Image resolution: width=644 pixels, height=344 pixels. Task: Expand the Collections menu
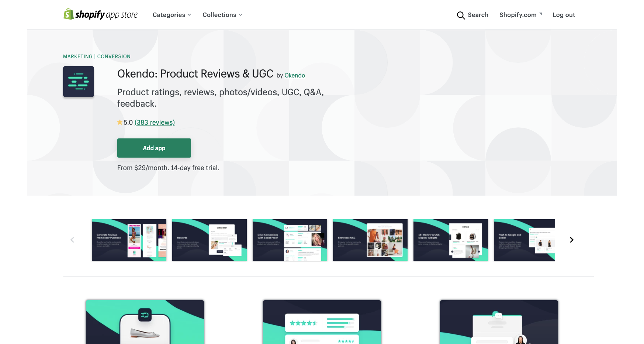[222, 15]
